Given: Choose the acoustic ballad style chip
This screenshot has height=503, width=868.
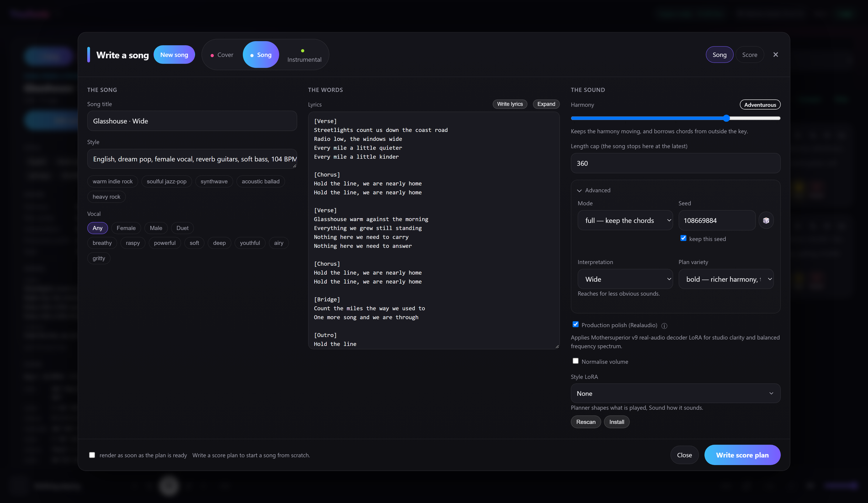Looking at the screenshot, I should click(260, 182).
